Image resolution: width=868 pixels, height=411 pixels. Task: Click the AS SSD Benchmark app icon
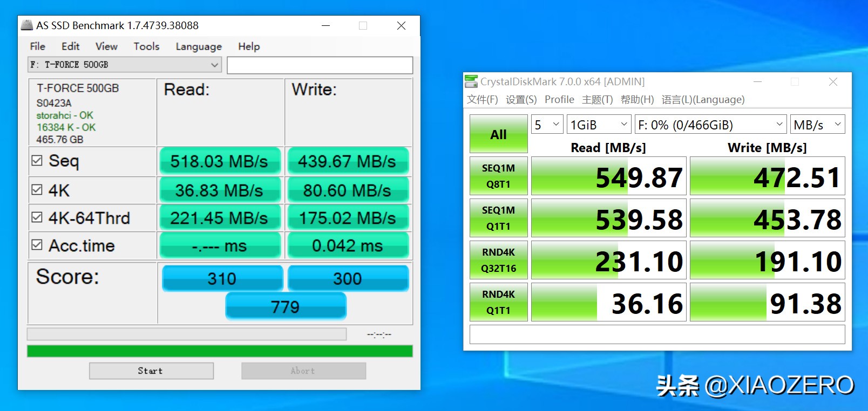pos(26,25)
